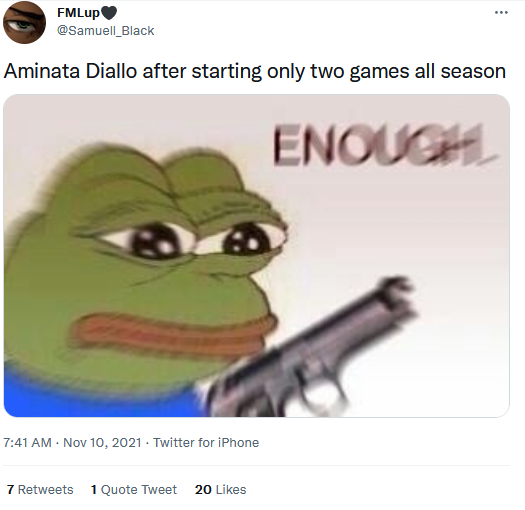Show the 20 Likes list
This screenshot has width=525, height=510.
[220, 490]
